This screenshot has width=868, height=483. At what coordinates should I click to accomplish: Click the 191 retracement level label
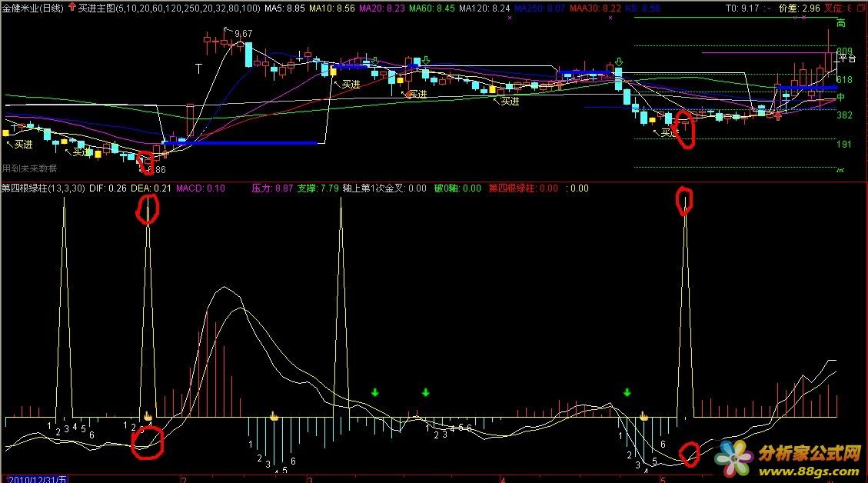844,144
